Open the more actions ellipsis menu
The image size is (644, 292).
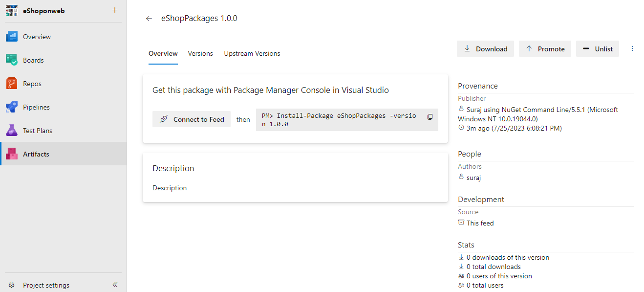[x=632, y=48]
